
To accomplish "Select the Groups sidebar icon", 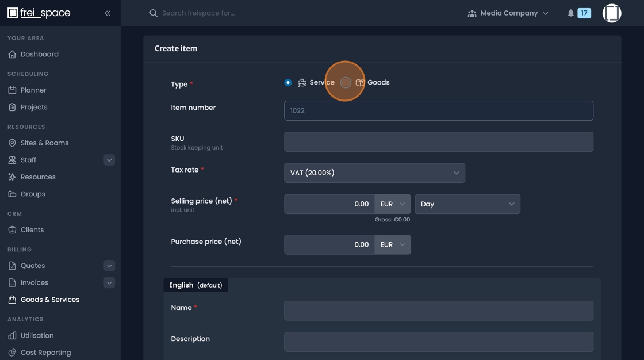I will [13, 194].
